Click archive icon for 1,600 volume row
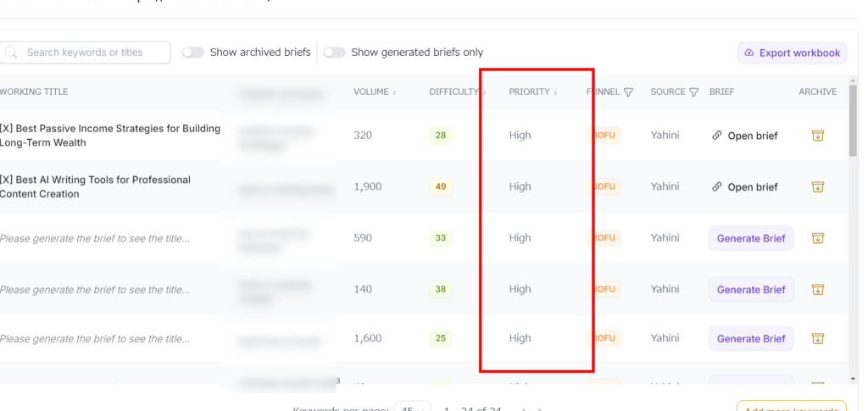 tap(818, 338)
